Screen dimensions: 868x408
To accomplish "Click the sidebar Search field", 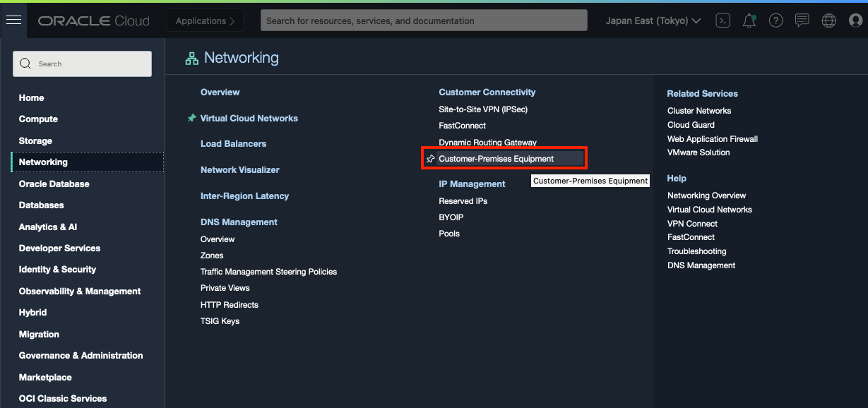I will [82, 64].
